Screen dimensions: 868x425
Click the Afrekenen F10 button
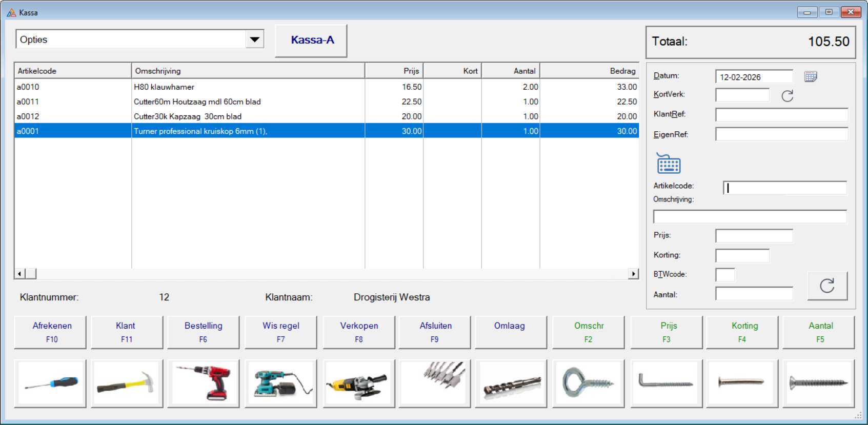50,332
